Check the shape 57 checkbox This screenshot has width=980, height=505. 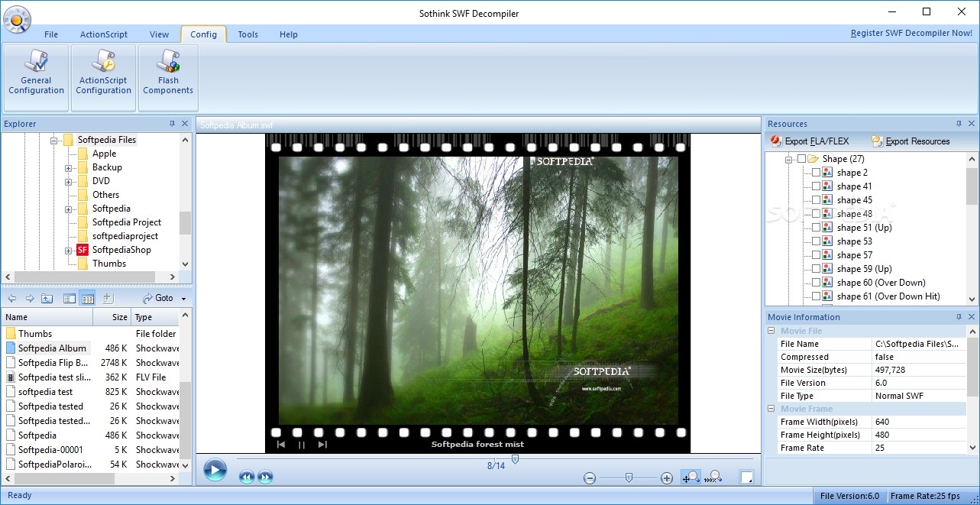pos(816,255)
